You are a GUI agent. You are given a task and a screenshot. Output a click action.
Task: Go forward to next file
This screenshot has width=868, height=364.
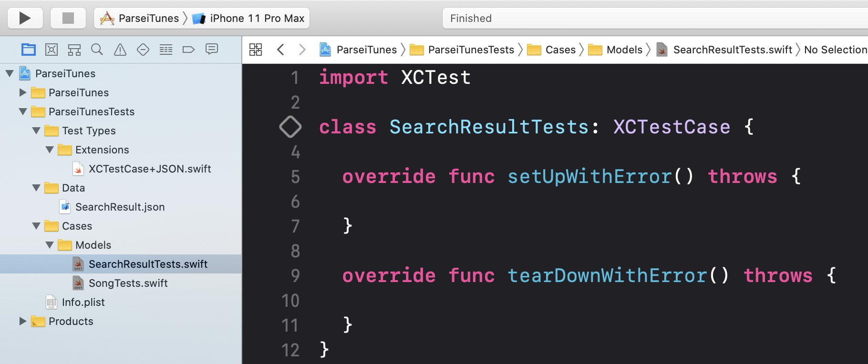[x=302, y=50]
